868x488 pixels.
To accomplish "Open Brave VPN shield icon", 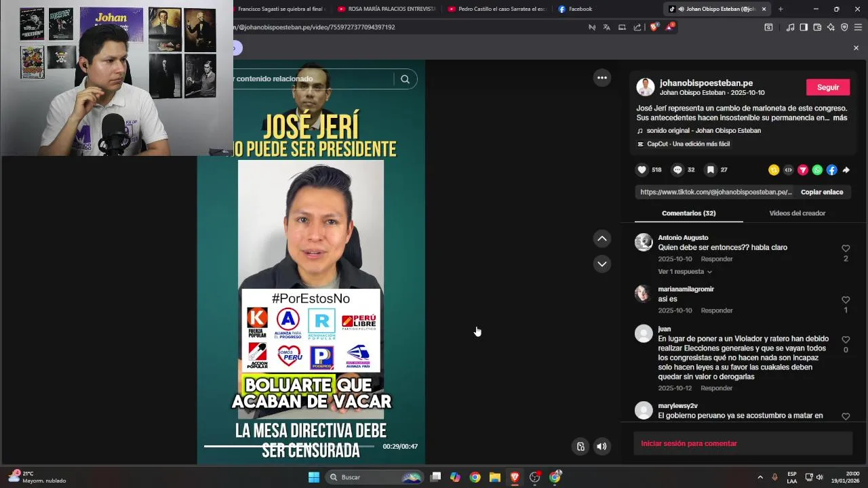I will pyautogui.click(x=844, y=27).
